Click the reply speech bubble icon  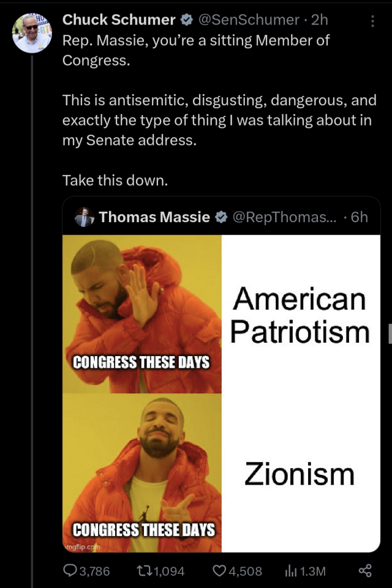coord(69,570)
